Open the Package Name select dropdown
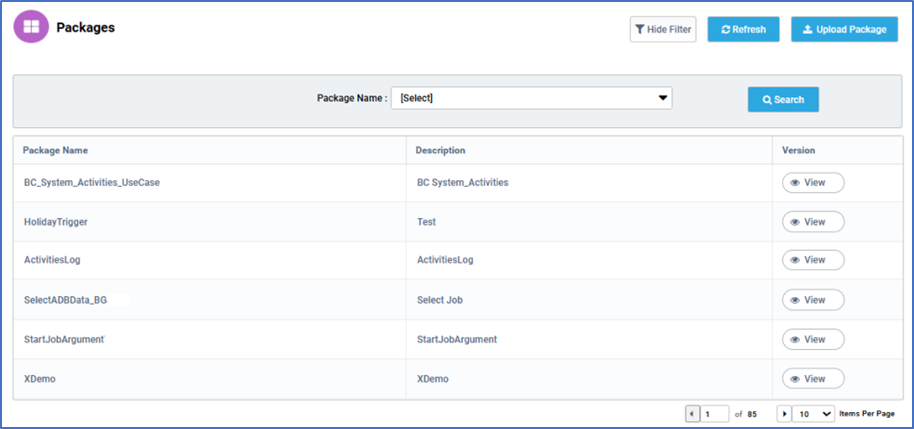Screen dimensions: 914x429 (x=532, y=99)
